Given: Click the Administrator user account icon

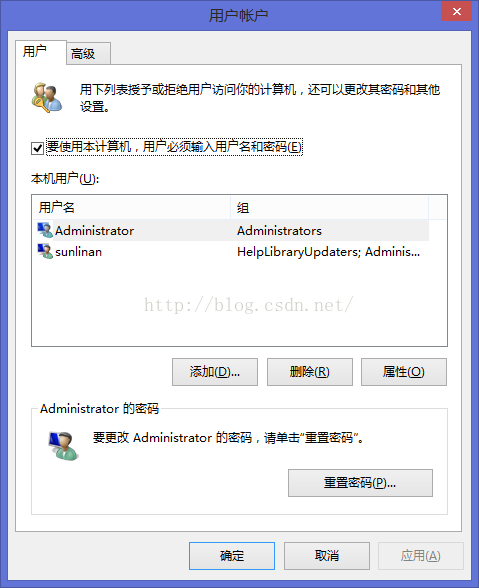Looking at the screenshot, I should 45,230.
